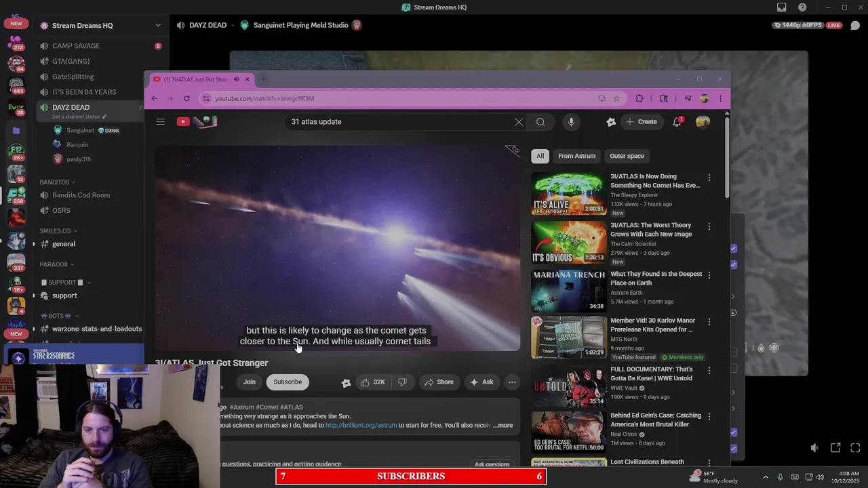This screenshot has height=488, width=868.
Task: Dislike the video
Action: point(402,382)
